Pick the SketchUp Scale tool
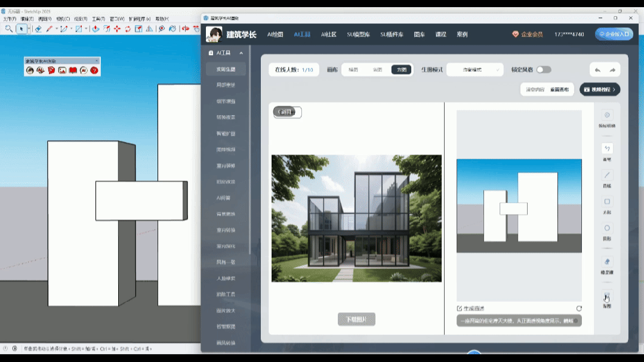 (x=138, y=29)
